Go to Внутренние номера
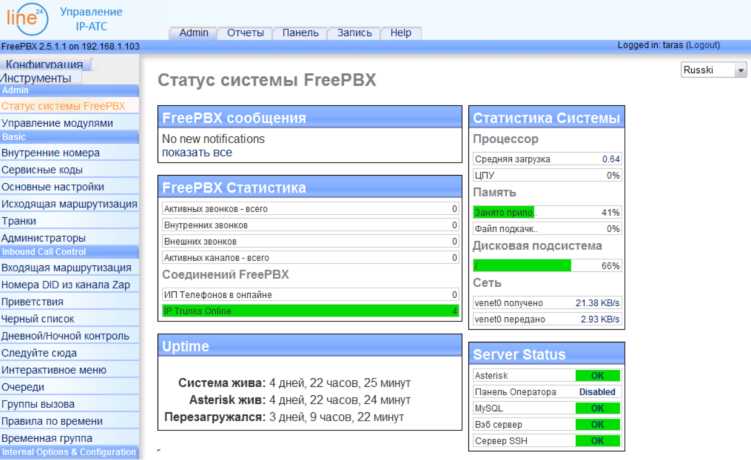This screenshot has height=460, width=751. point(50,153)
